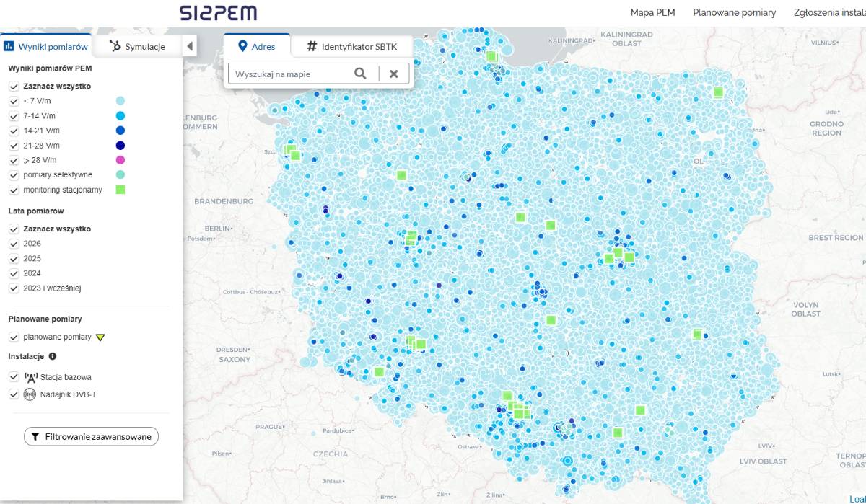Screen dimensions: 866x504
Task: Click the base station antenna icon
Action: (30, 377)
